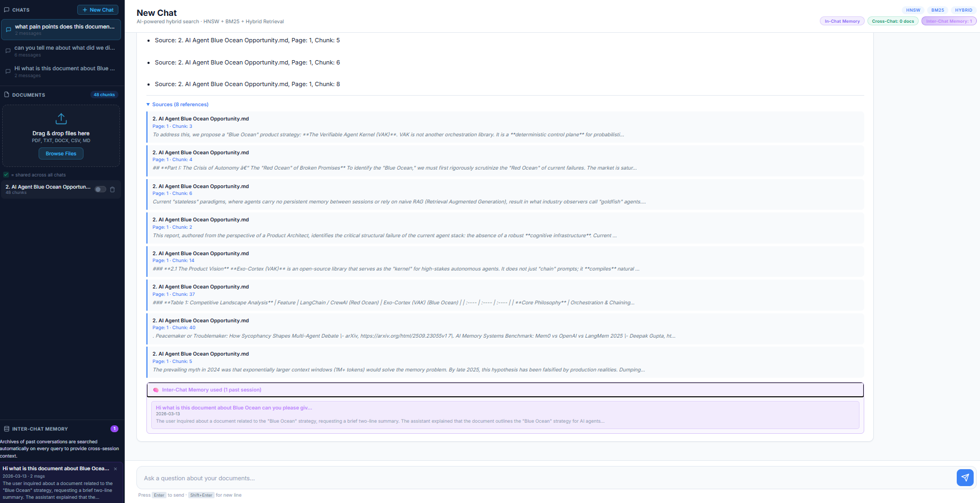Screen dimensions: 980x503
Task: Click the database icon beside INTER-CHAT MEMORY
Action: (x=6, y=429)
